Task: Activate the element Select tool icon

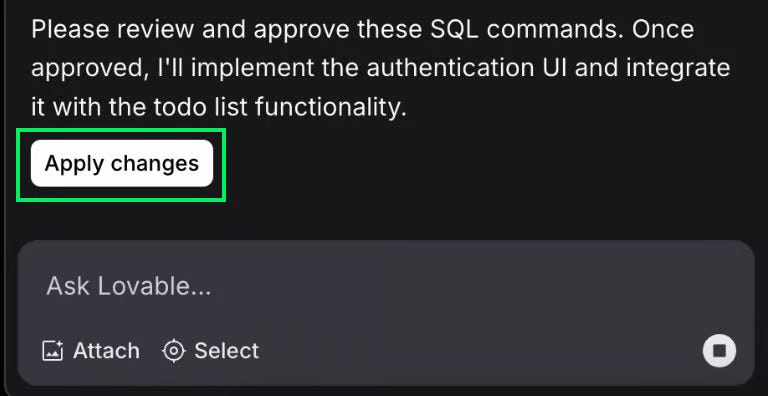Action: pyautogui.click(x=173, y=351)
